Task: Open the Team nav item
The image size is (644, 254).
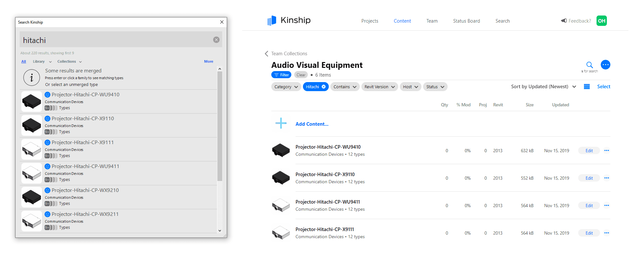Action: 432,21
